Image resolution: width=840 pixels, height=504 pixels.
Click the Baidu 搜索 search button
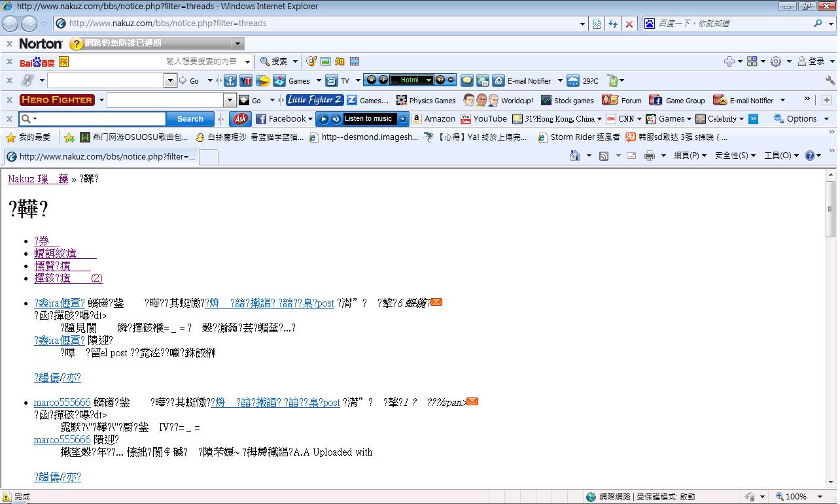(x=274, y=61)
